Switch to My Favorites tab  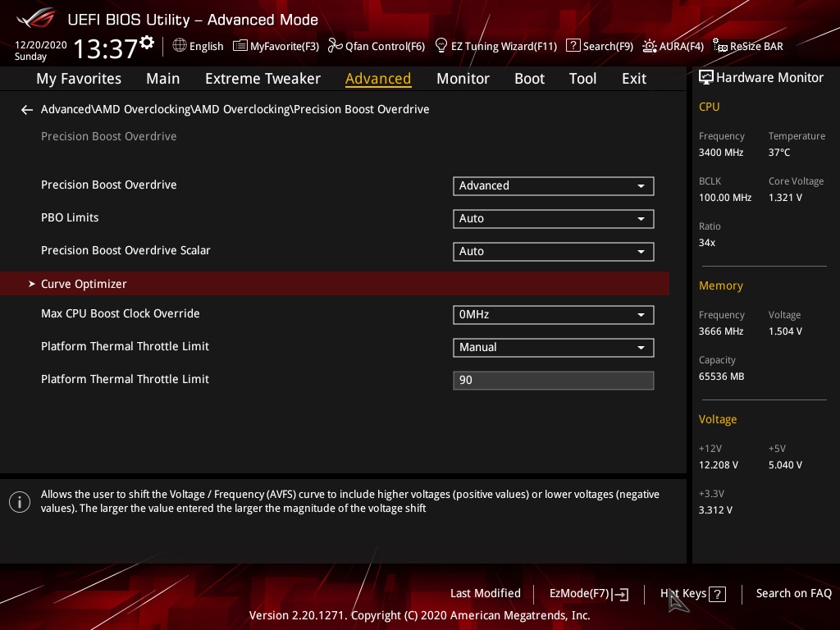79,79
